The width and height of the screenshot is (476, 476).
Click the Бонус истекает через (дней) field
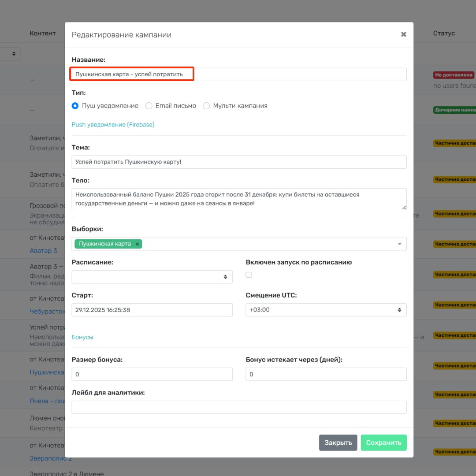click(326, 374)
